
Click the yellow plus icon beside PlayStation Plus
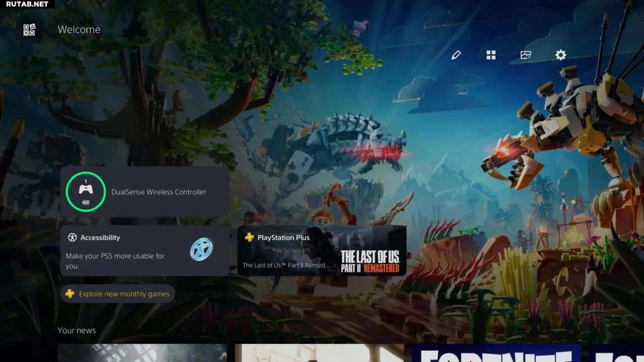click(x=249, y=237)
